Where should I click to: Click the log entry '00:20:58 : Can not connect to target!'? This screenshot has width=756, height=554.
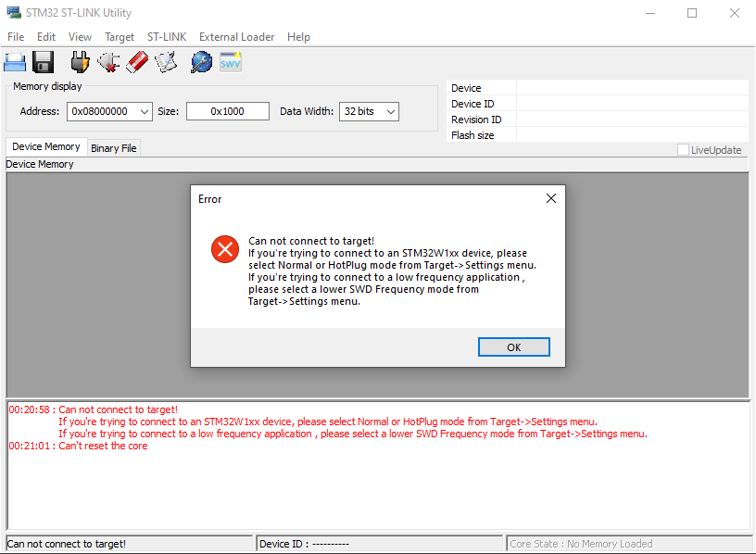(93, 409)
